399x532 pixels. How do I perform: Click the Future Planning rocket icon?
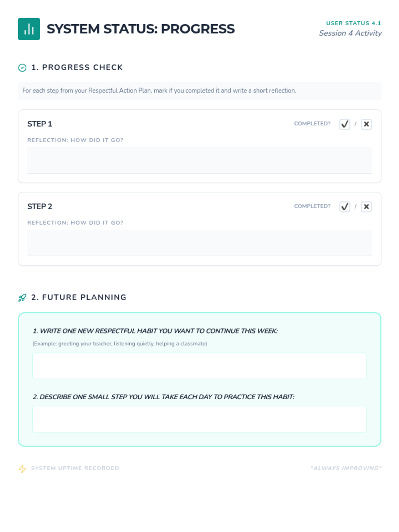coord(22,298)
